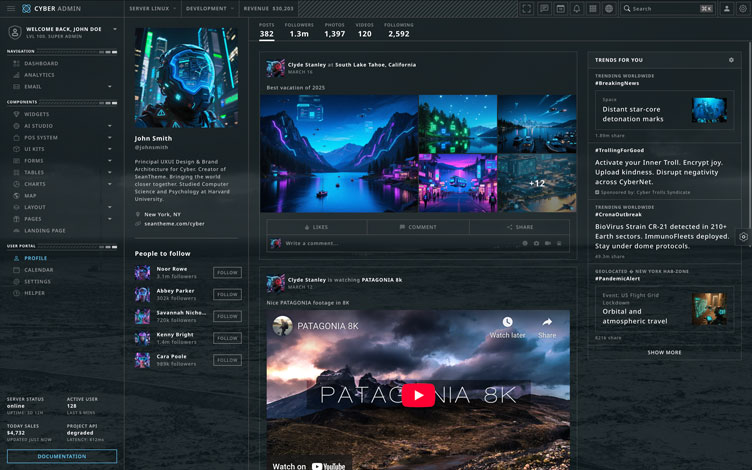752x470 pixels.
Task: Expand the Server Linux dropdown
Action: [x=151, y=8]
